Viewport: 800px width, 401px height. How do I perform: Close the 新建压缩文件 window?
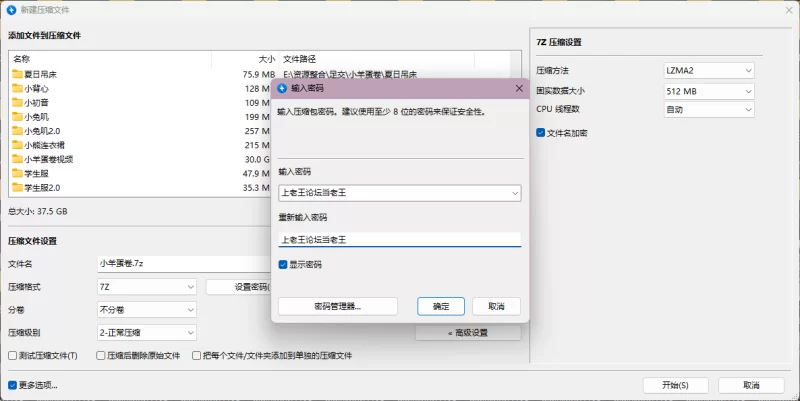coord(788,10)
